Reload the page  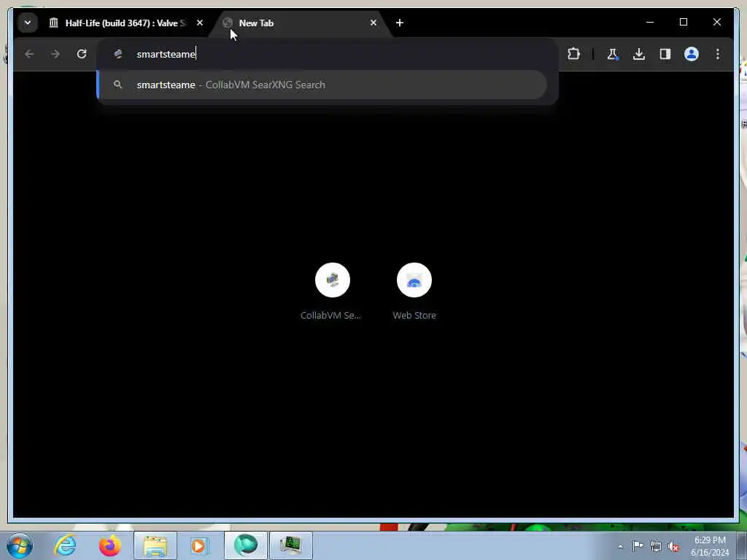[82, 54]
